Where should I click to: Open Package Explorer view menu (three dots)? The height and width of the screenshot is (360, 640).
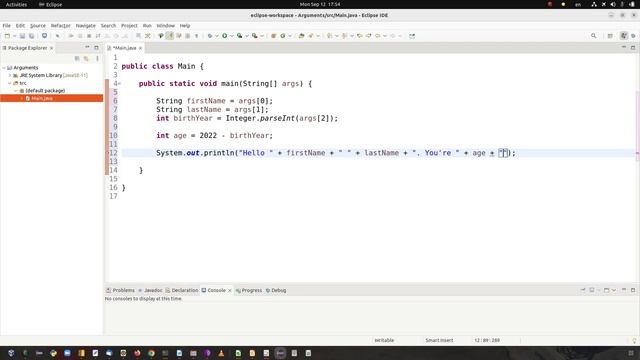point(97,58)
